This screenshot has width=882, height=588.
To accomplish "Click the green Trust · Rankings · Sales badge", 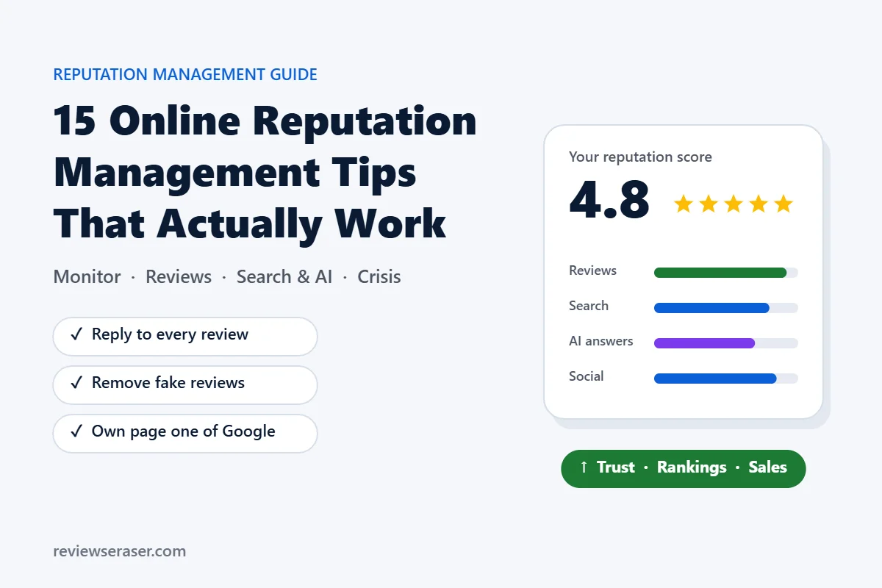I will 684,469.
